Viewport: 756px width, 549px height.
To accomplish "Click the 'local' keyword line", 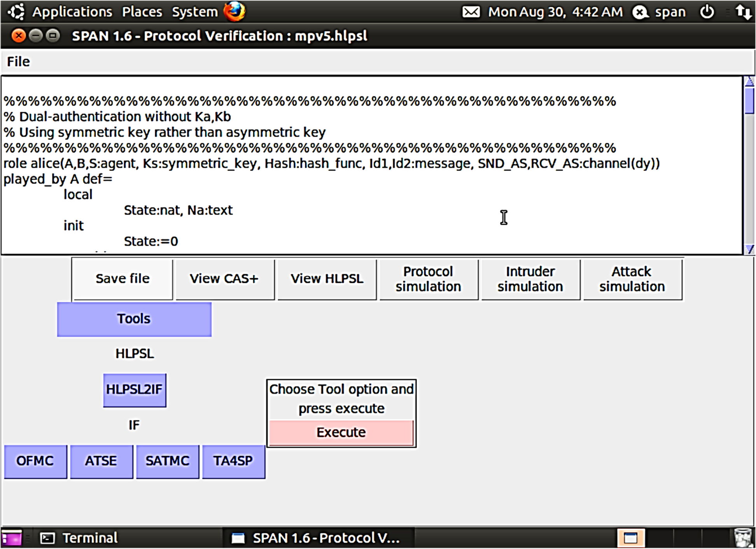I will 78,195.
